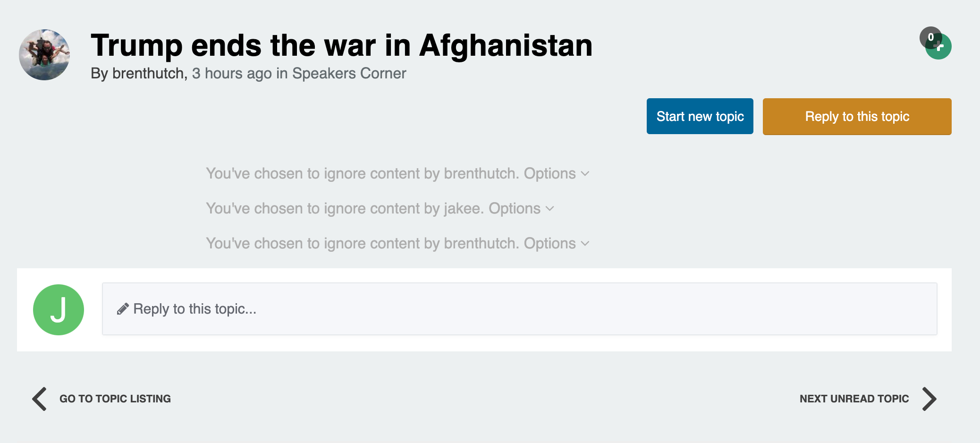Click the topic title Trump ends the war
980x443 pixels.
[x=341, y=45]
